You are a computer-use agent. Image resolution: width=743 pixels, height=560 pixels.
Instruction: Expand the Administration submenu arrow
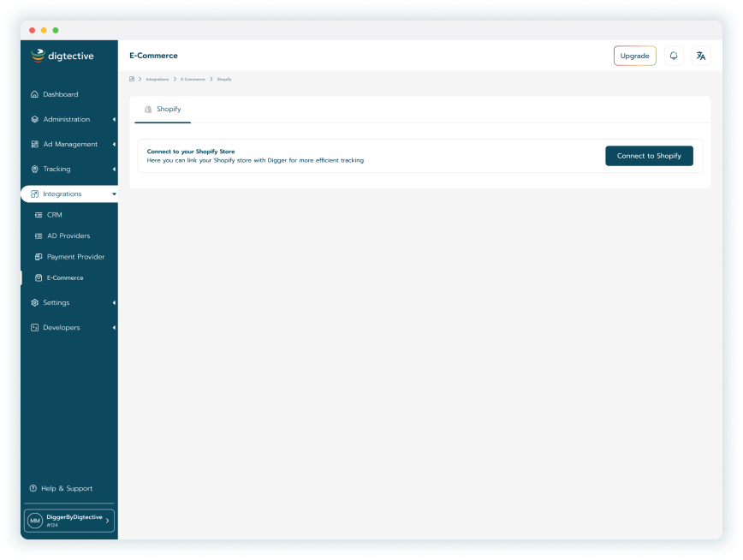(x=114, y=120)
